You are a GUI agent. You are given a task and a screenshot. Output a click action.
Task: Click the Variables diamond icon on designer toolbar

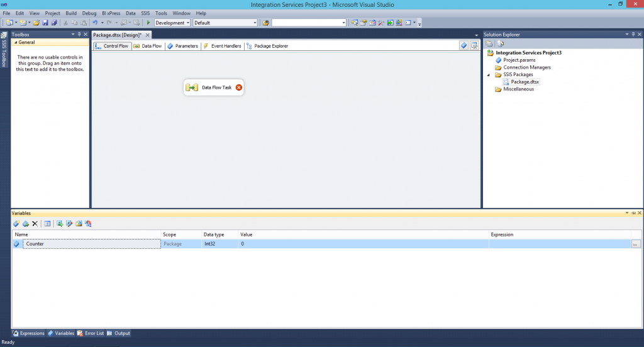pos(464,46)
